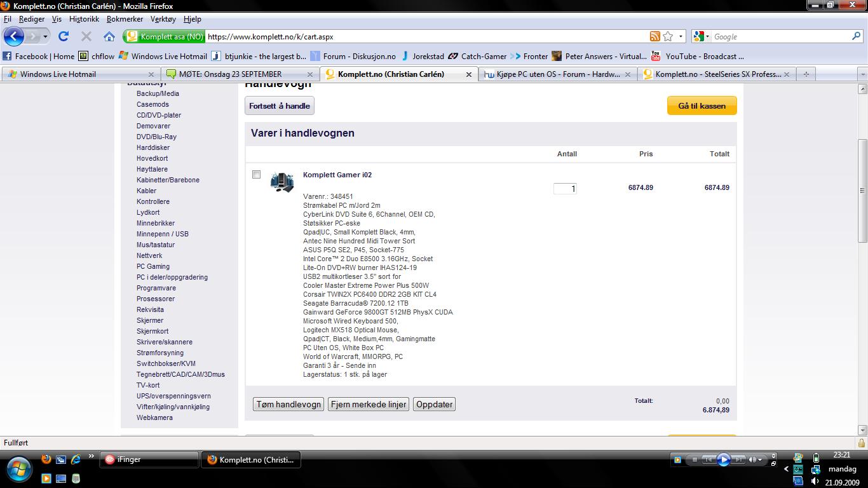Open the Peter Answers bookmark
The width and height of the screenshot is (868, 488).
tap(599, 56)
